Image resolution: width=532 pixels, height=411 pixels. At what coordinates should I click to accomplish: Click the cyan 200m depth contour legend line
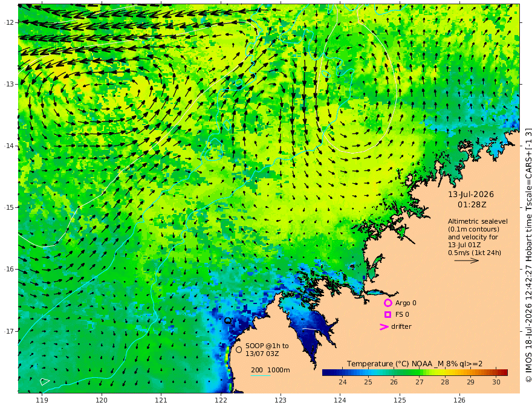[x=261, y=375]
